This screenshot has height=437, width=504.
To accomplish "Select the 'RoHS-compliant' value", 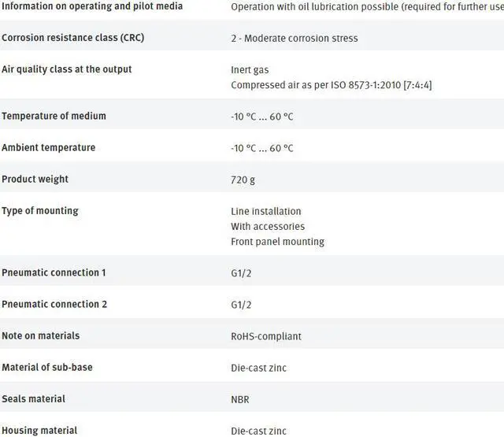I will pyautogui.click(x=266, y=336).
